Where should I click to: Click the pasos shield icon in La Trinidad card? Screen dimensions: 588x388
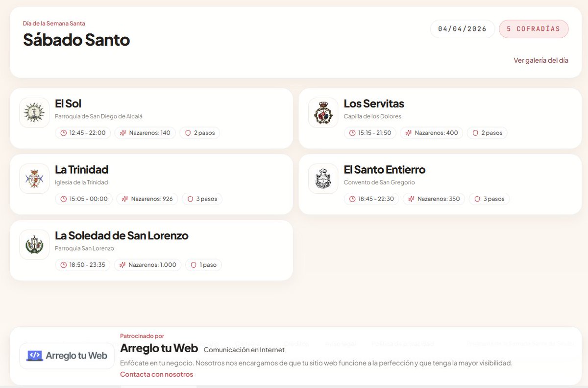[x=190, y=199]
